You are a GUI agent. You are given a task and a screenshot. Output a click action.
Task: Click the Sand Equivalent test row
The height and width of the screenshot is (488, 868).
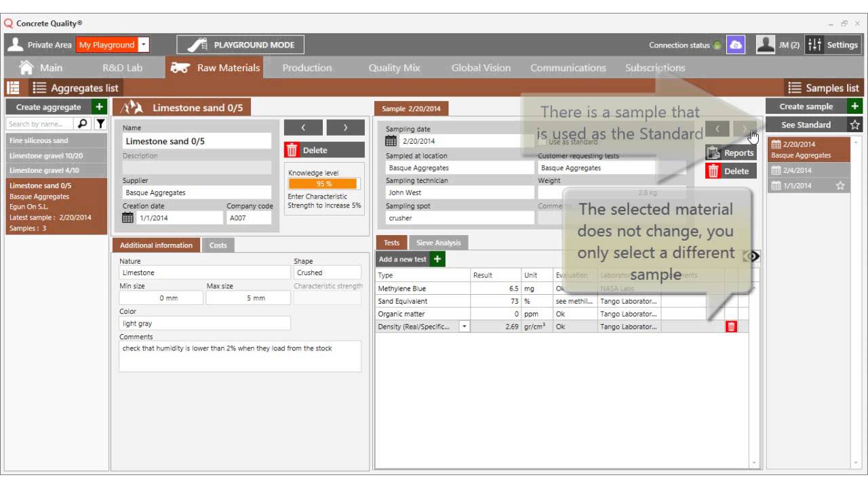coord(562,301)
